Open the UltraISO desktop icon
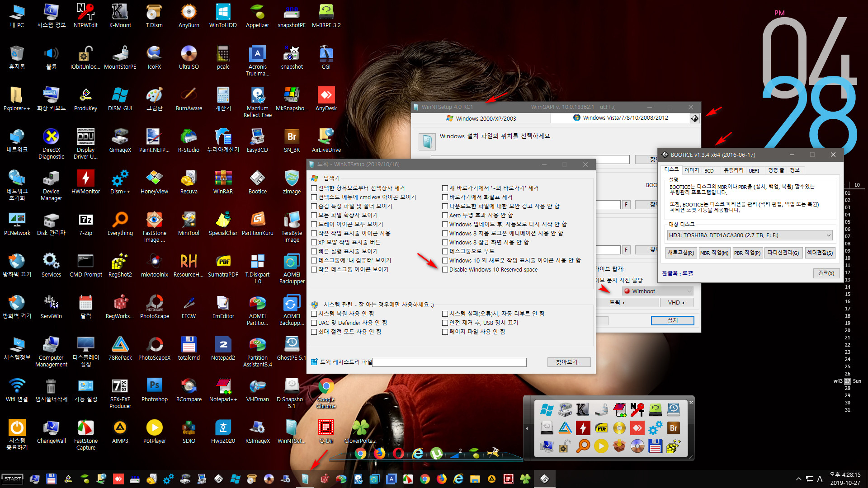Viewport: 868px width, 488px height. (x=189, y=57)
